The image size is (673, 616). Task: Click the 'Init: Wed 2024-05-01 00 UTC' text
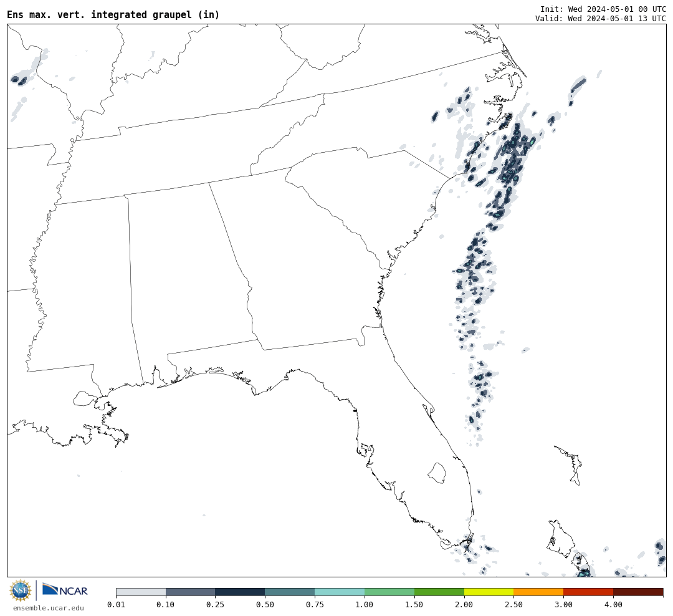click(x=603, y=9)
